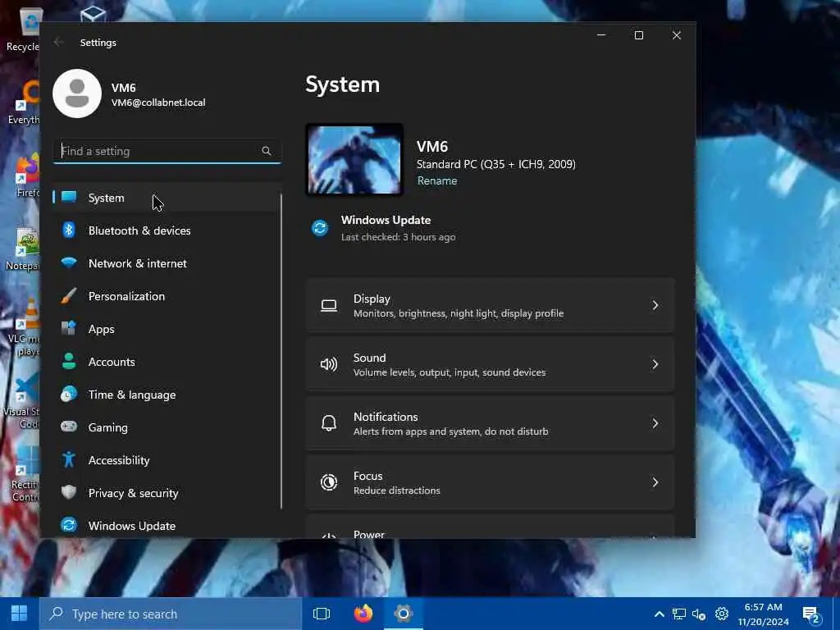Image resolution: width=840 pixels, height=630 pixels.
Task: Select the Gaming controller icon
Action: [69, 427]
